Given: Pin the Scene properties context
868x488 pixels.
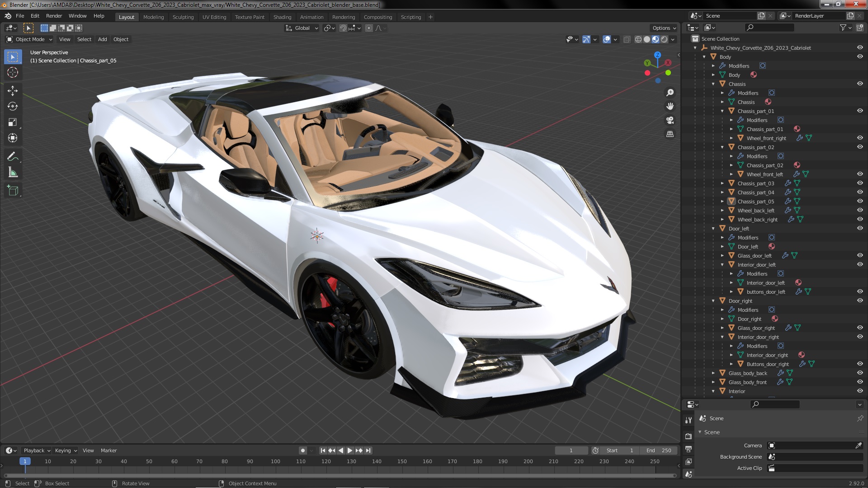Looking at the screenshot, I should click(860, 418).
